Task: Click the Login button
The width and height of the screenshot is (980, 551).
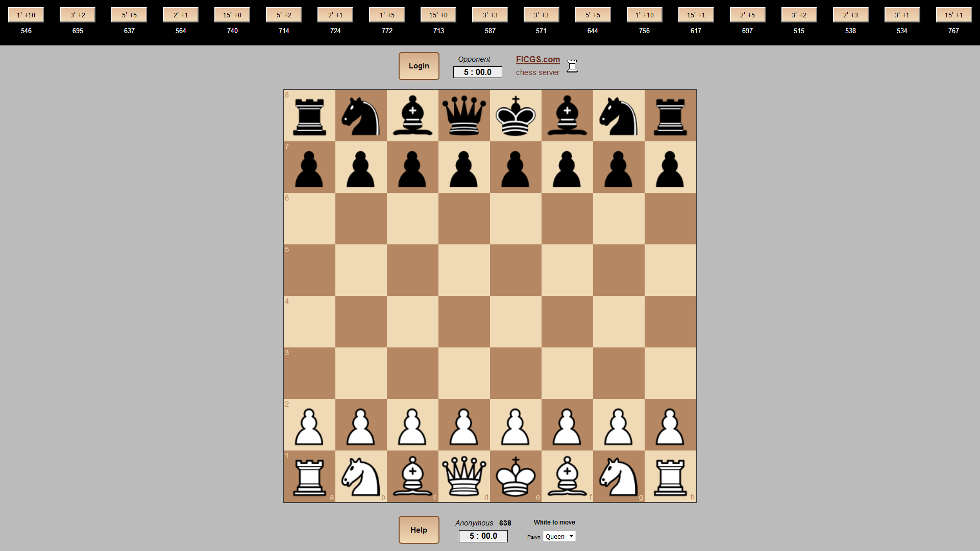Action: tap(419, 66)
